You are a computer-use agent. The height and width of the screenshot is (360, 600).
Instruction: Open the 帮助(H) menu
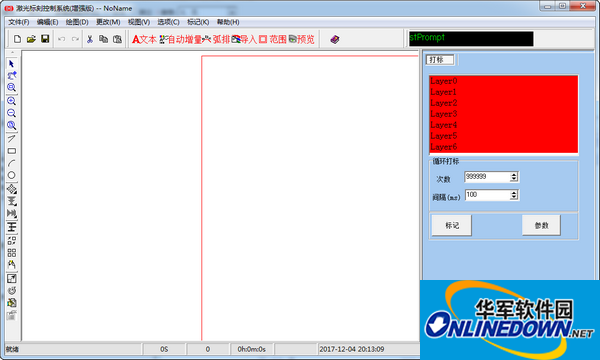point(228,22)
